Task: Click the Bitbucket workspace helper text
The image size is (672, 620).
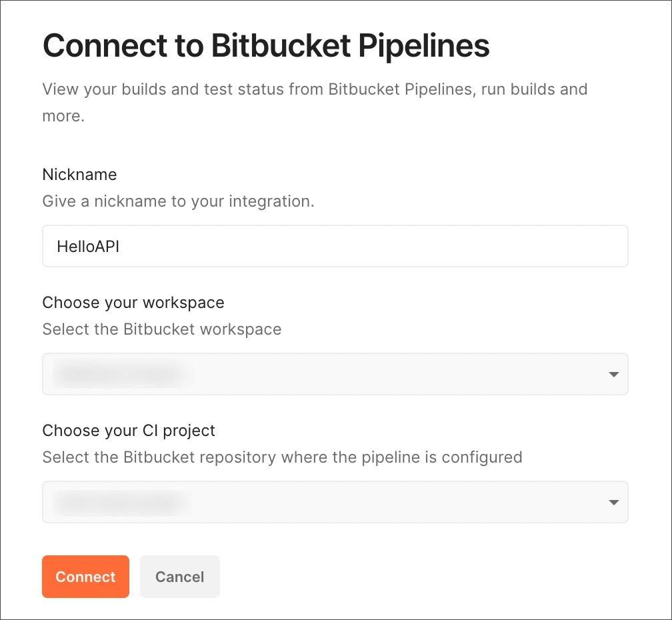Action: [161, 329]
